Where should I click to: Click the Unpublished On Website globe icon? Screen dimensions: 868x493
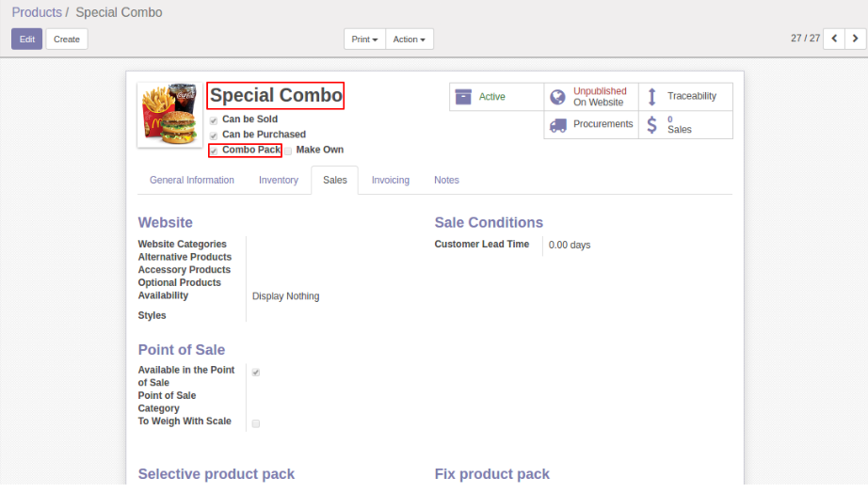557,97
